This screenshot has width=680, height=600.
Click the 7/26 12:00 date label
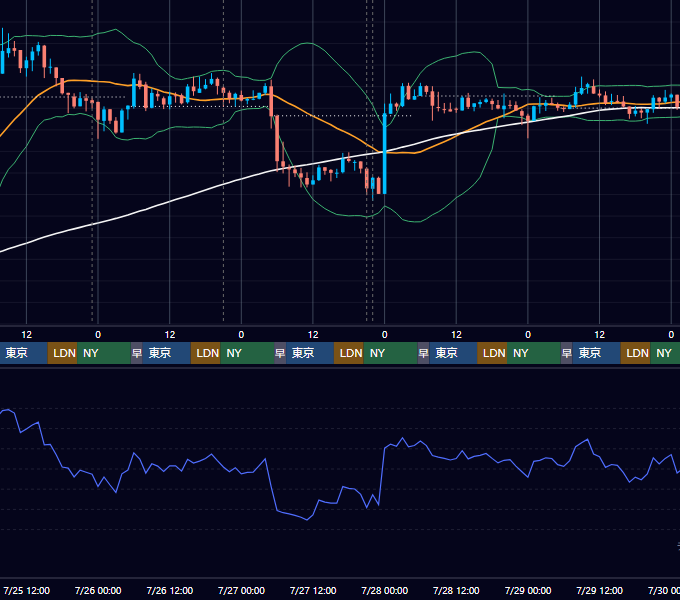click(170, 590)
